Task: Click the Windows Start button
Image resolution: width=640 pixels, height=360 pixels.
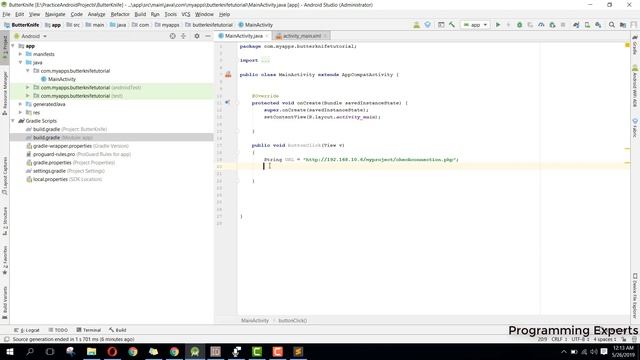Action: point(9,351)
